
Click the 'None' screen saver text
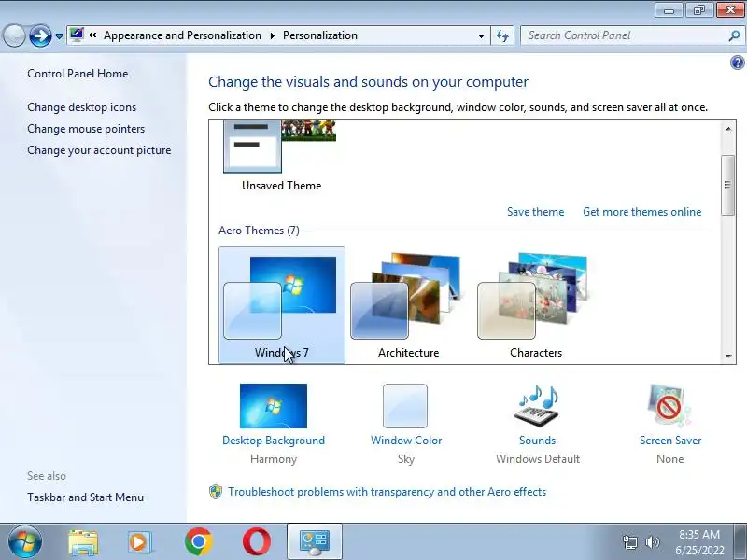[669, 459]
